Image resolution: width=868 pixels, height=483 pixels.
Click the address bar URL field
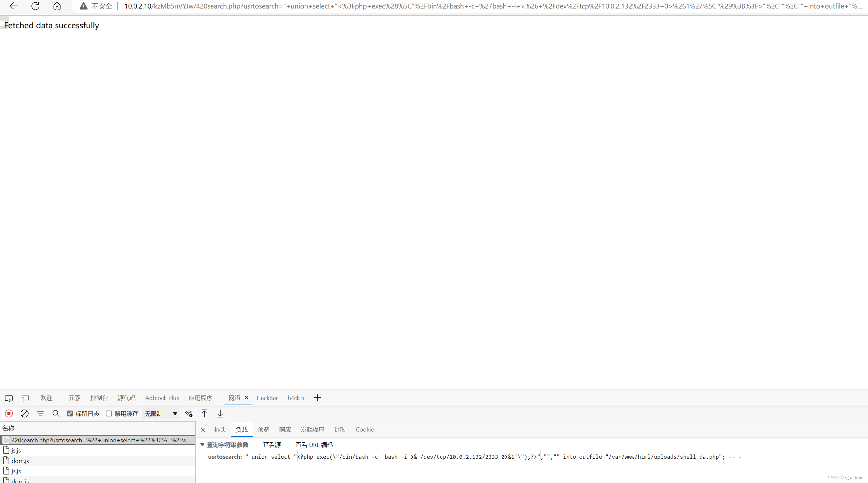point(493,6)
